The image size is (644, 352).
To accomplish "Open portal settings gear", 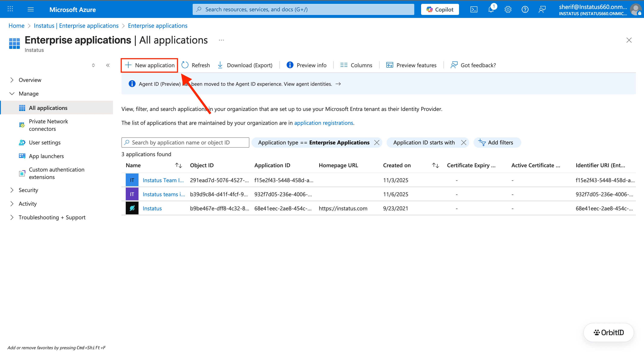I will click(x=508, y=10).
